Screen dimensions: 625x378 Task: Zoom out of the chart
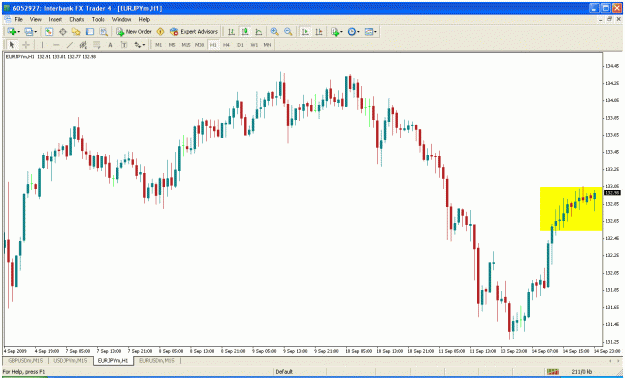[x=288, y=32]
